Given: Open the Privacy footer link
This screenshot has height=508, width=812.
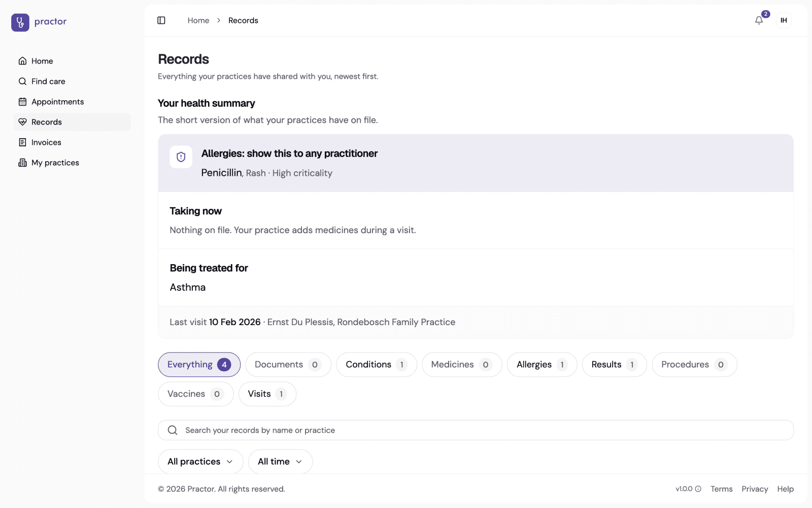Looking at the screenshot, I should tap(755, 489).
